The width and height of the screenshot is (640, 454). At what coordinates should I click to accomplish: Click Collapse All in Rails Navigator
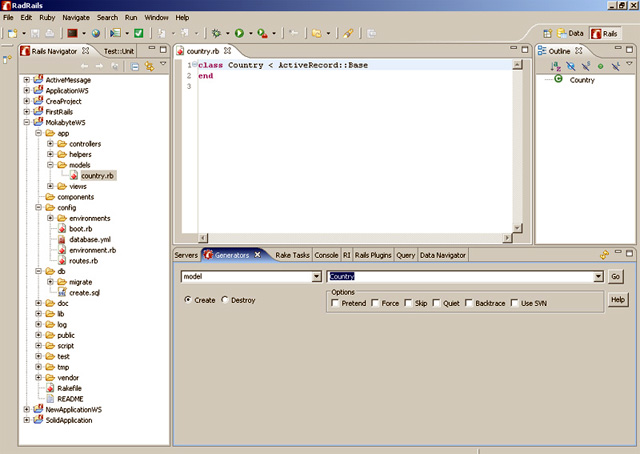[x=135, y=67]
